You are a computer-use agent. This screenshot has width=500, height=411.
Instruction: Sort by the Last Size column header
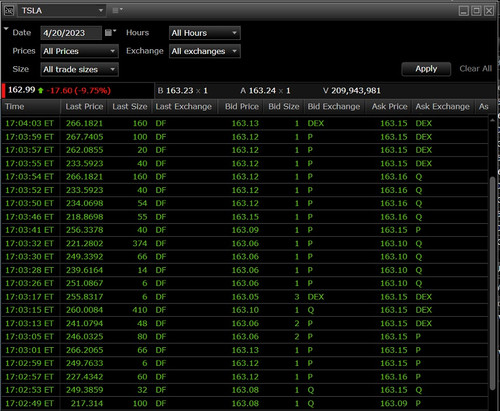tap(129, 107)
